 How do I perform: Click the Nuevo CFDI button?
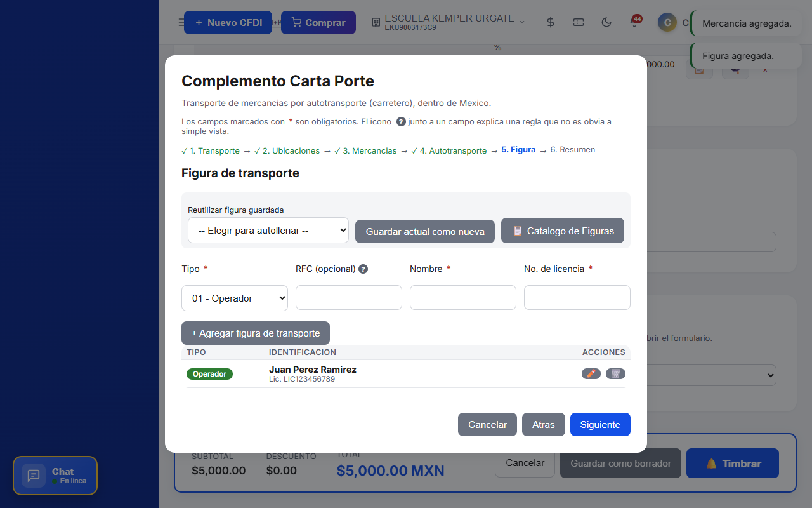228,23
